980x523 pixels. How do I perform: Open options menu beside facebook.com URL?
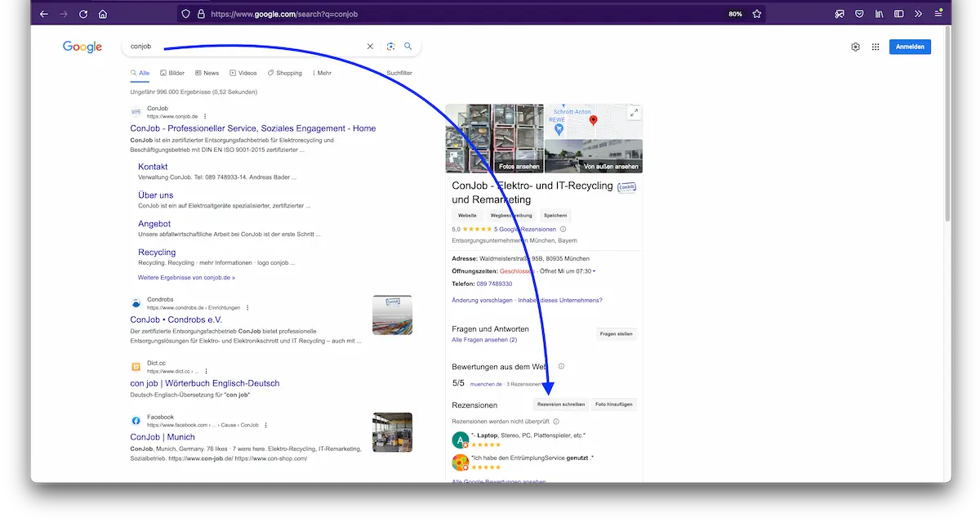(266, 425)
